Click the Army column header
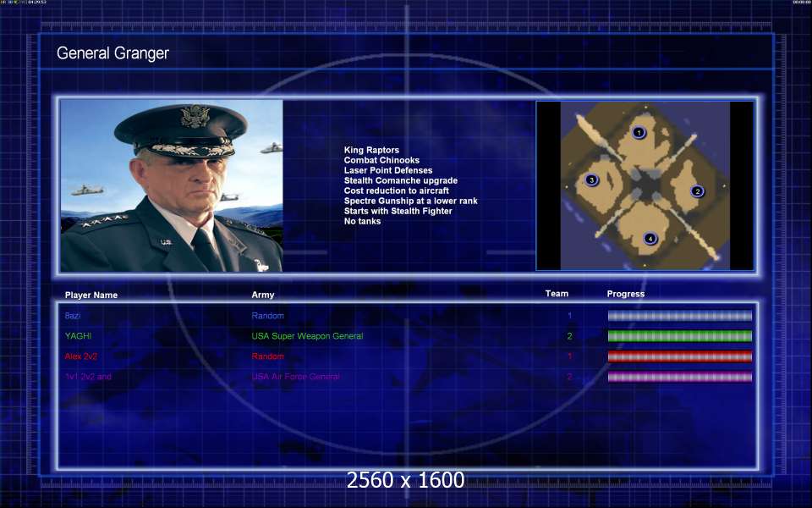812x508 pixels. coord(262,295)
